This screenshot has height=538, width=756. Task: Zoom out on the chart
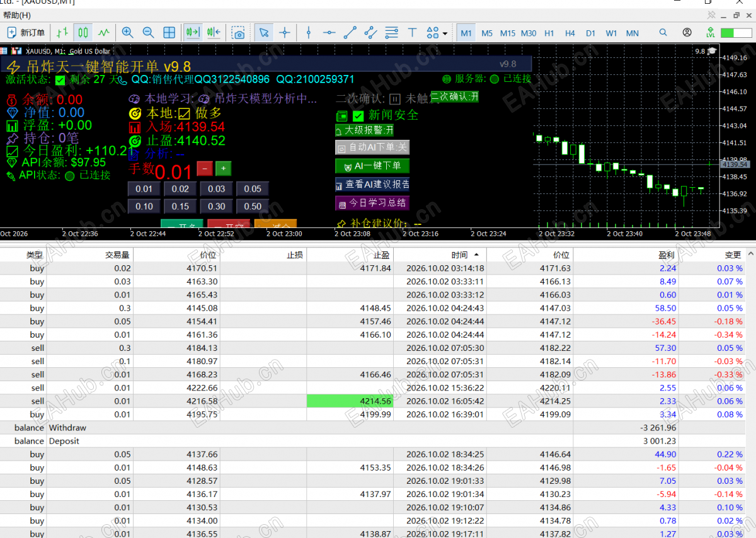pos(149,33)
